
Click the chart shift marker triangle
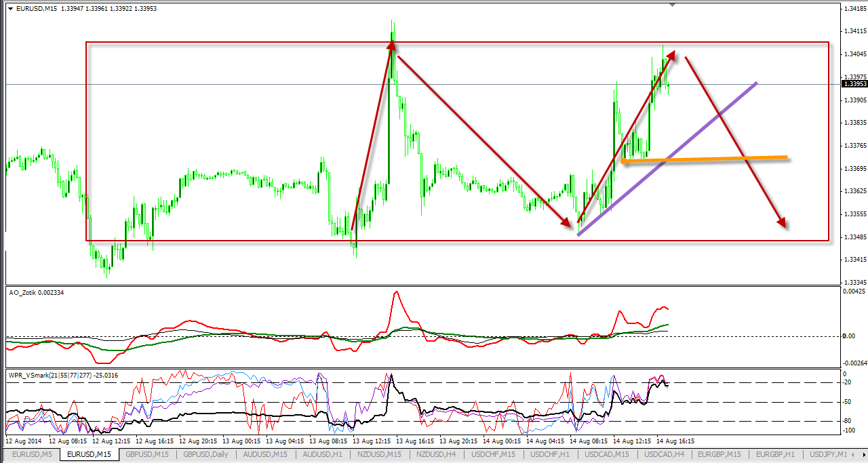[672, 5]
